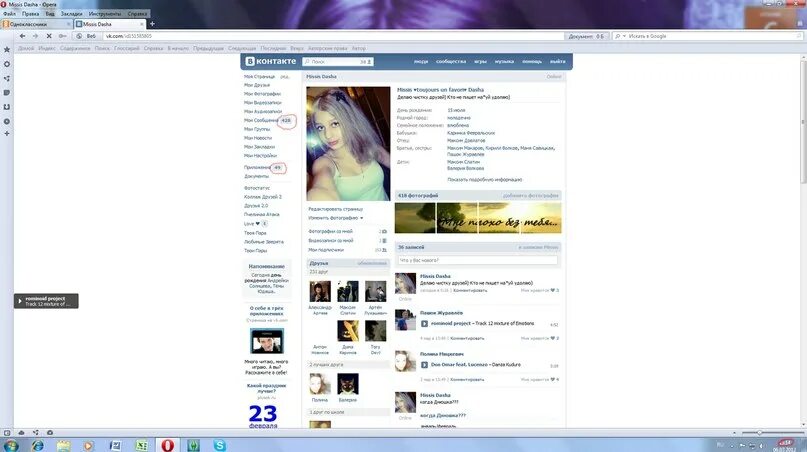Click the key (password wand) icon in the toolbar
The width and height of the screenshot is (807, 452).
pyautogui.click(x=62, y=36)
